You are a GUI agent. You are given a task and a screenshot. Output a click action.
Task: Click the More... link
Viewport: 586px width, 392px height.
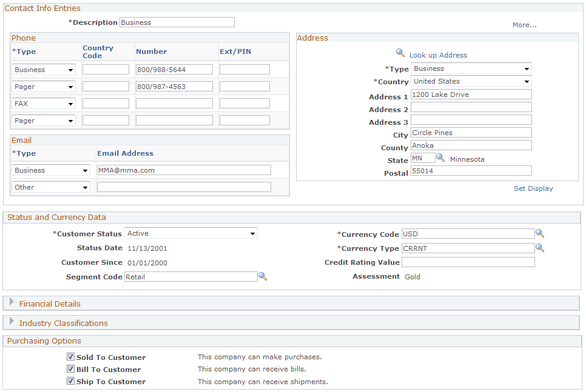click(524, 25)
